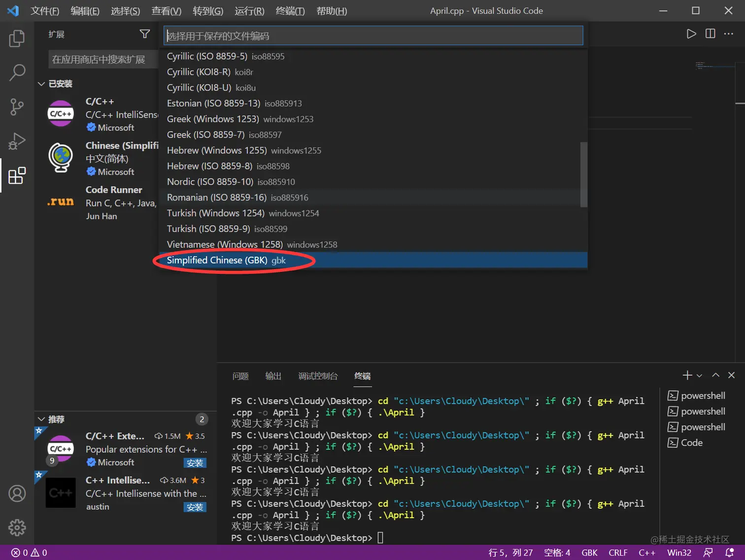Open Run and Debug view icon
Viewport: 745px width, 560px height.
click(x=17, y=141)
